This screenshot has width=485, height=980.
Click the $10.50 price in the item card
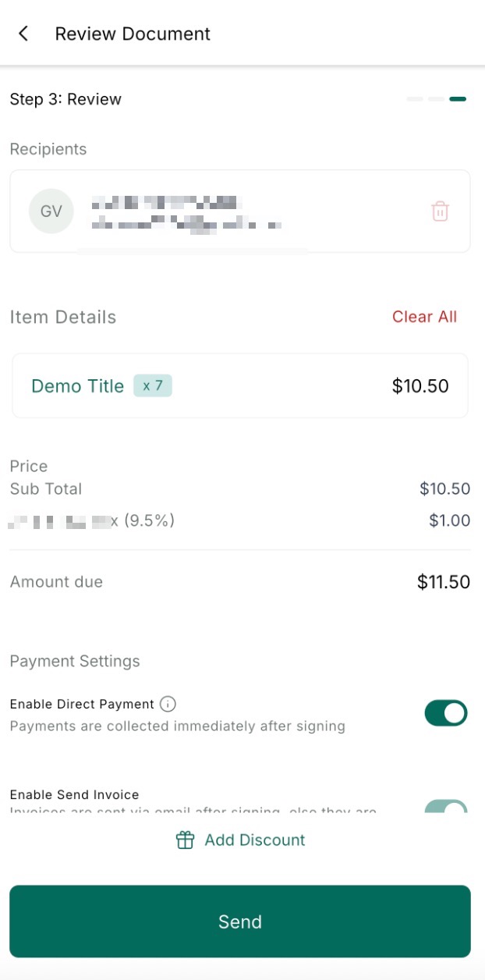(420, 386)
